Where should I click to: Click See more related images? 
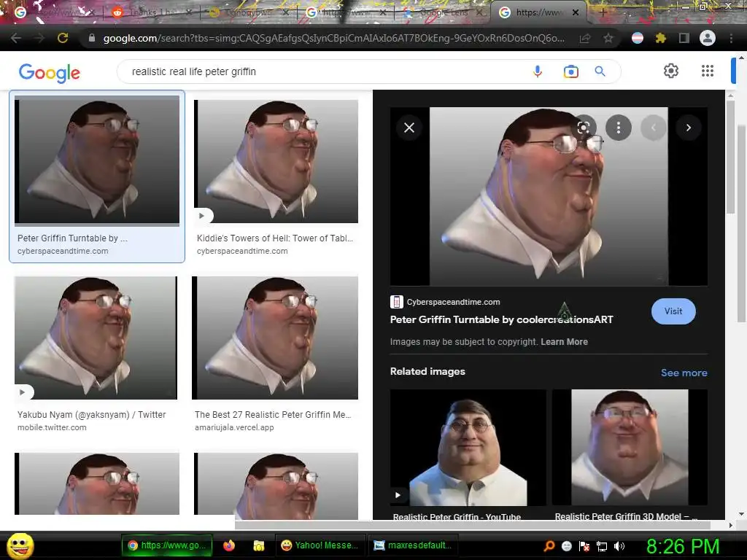point(684,373)
